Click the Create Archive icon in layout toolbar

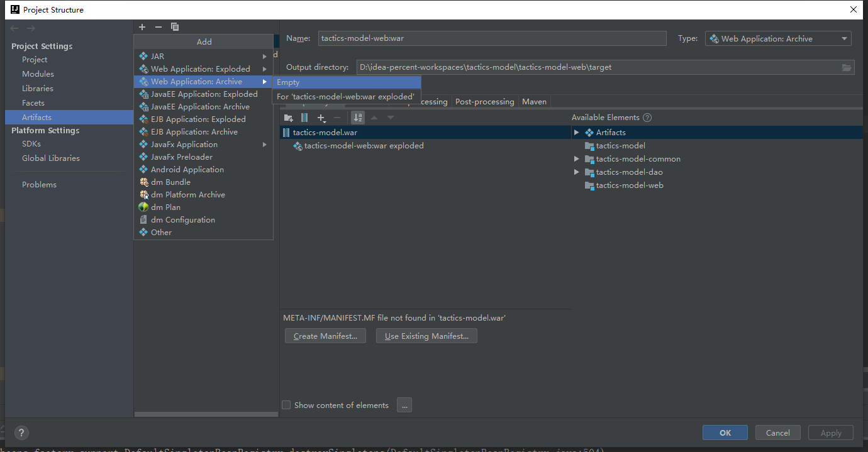pos(304,118)
